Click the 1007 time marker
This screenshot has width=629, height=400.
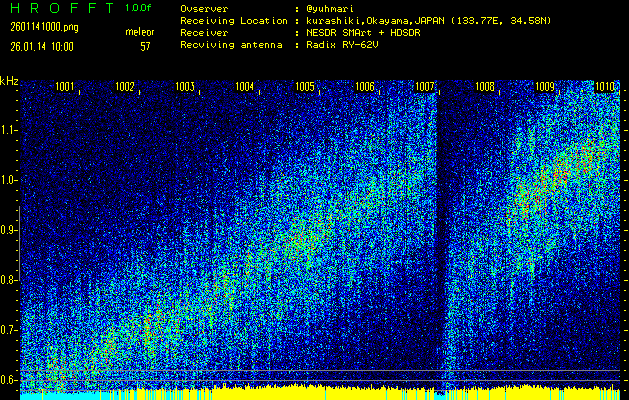click(x=425, y=87)
